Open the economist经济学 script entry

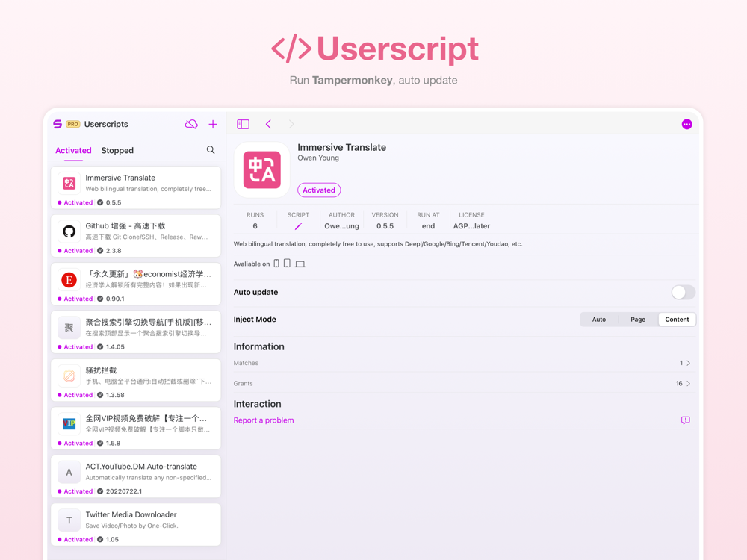click(136, 283)
